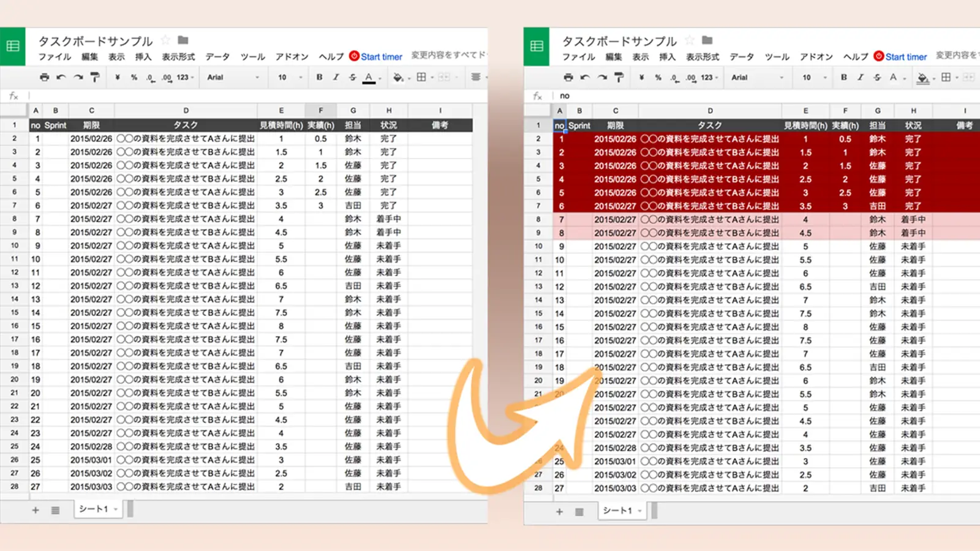Open the text color picker
Viewport: 980px width, 551px height.
(x=368, y=77)
